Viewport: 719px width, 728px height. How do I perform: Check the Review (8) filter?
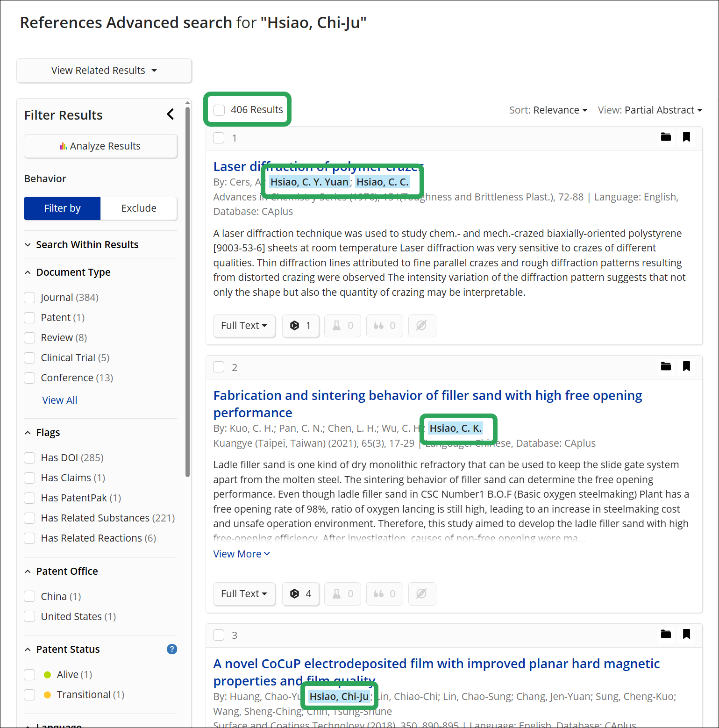pyautogui.click(x=29, y=338)
